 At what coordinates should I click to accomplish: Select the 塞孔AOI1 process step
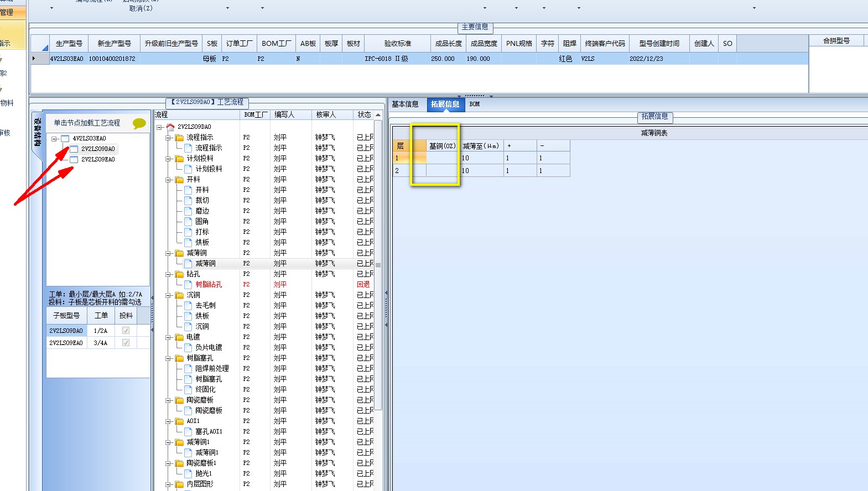point(209,431)
